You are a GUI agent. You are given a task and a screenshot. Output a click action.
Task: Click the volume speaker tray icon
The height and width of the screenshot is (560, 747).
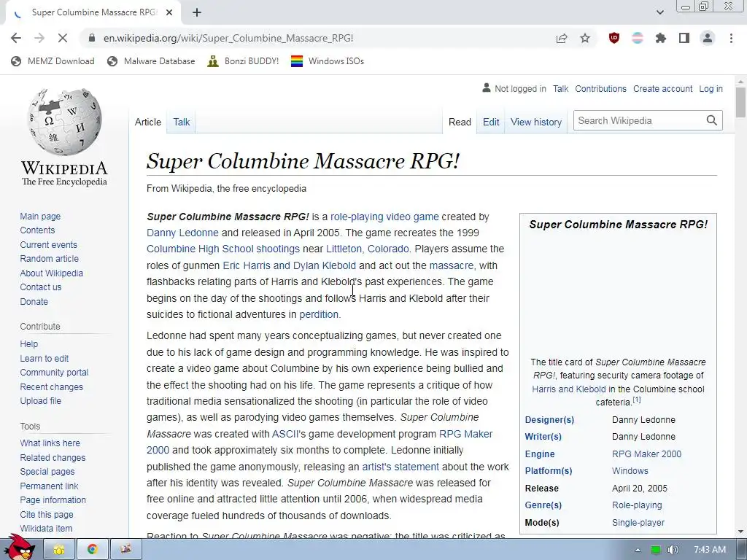(673, 550)
